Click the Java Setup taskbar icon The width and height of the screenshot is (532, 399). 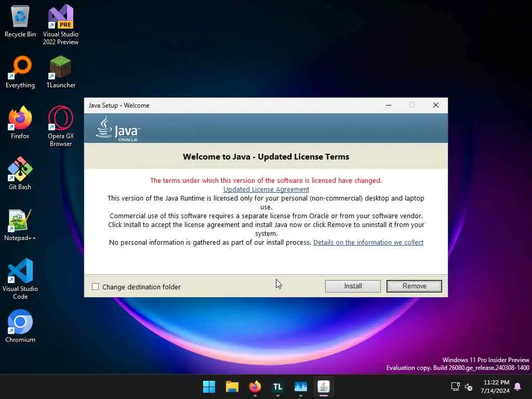323,387
